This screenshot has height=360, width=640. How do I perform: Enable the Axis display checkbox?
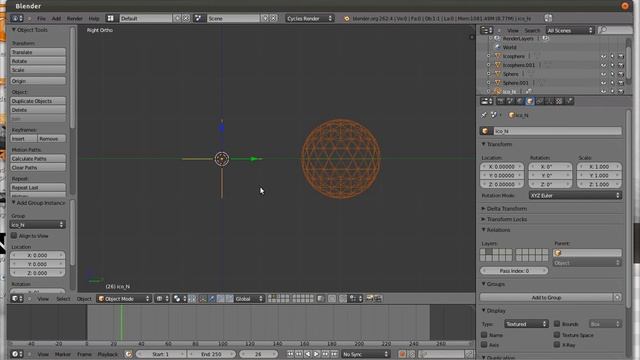pos(484,345)
